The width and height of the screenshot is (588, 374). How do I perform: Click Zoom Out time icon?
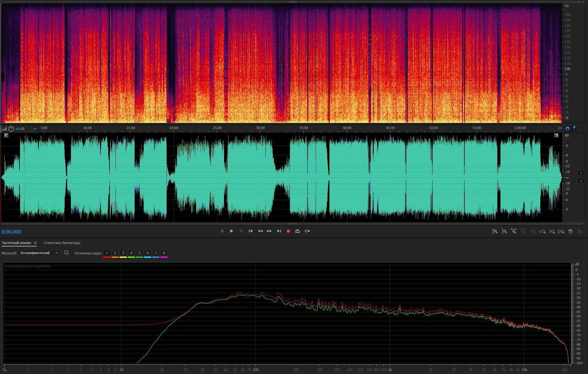click(523, 231)
